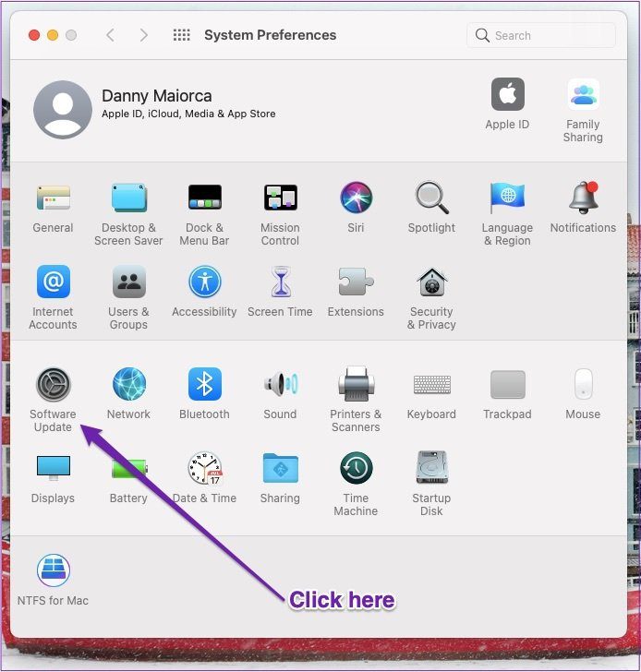Click 'Apple ID, iCloud, Media & App Store' subtitle
The width and height of the screenshot is (641, 672).
[188, 114]
